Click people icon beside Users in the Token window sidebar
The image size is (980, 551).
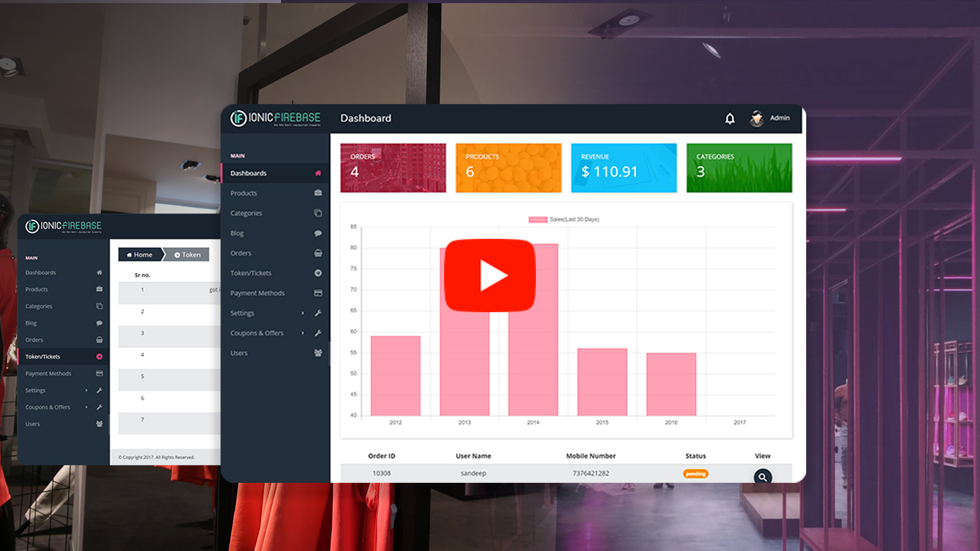pos(100,424)
